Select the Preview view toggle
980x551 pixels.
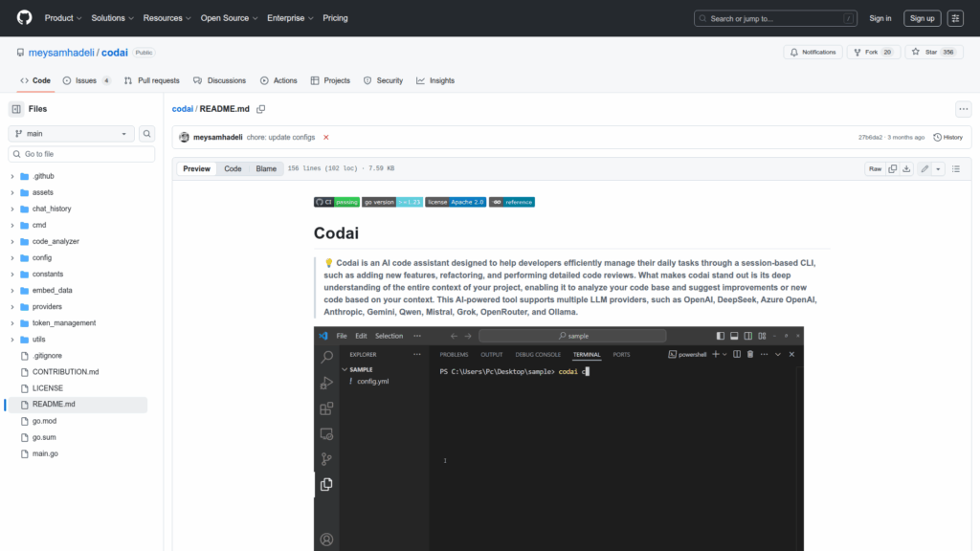click(196, 169)
